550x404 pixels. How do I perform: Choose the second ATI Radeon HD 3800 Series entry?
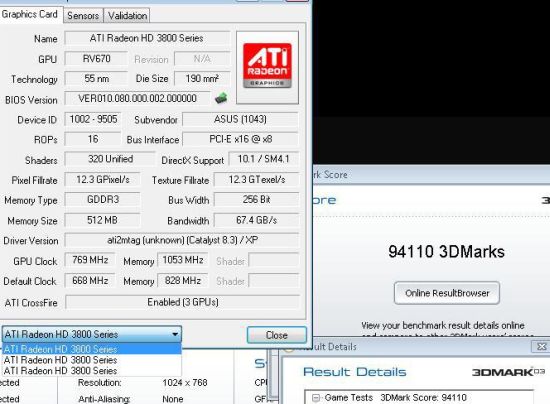[x=92, y=360]
